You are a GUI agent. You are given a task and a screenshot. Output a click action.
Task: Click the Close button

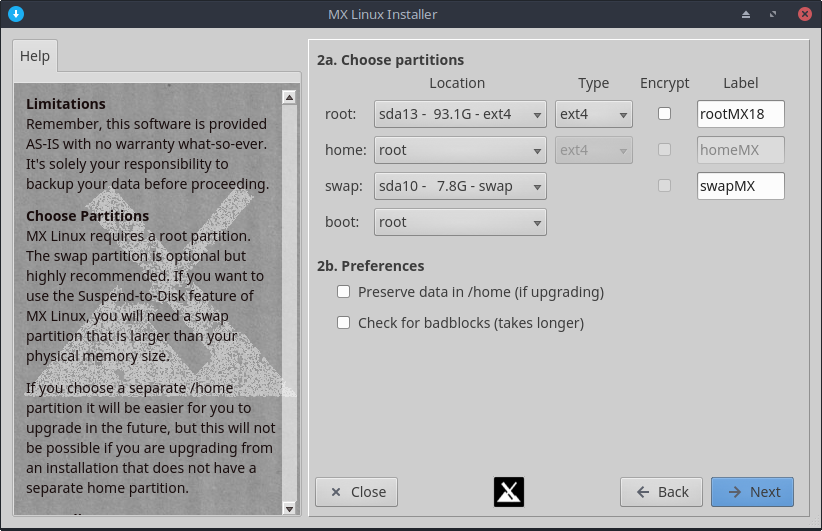pos(356,492)
